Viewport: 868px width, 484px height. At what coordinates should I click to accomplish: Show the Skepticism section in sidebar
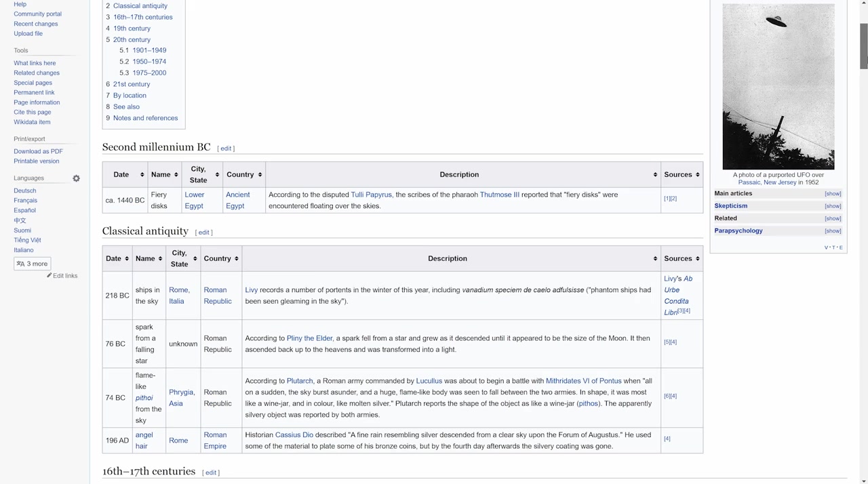click(x=832, y=206)
